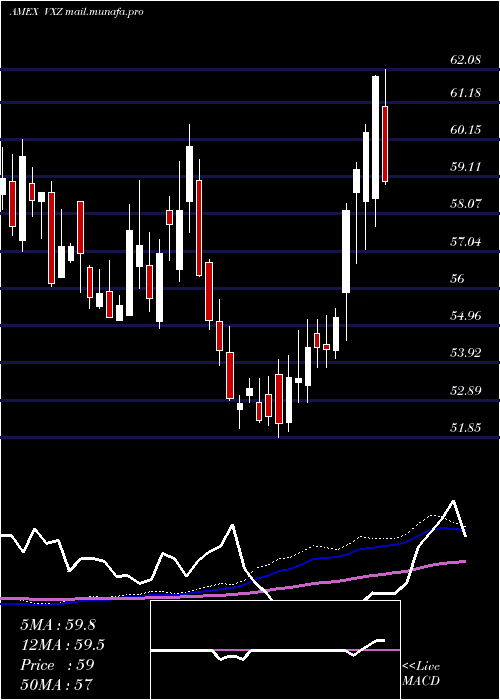Screen dimensions: 500x700
Task: Click the 57.04 price level label
Action: (x=465, y=242)
